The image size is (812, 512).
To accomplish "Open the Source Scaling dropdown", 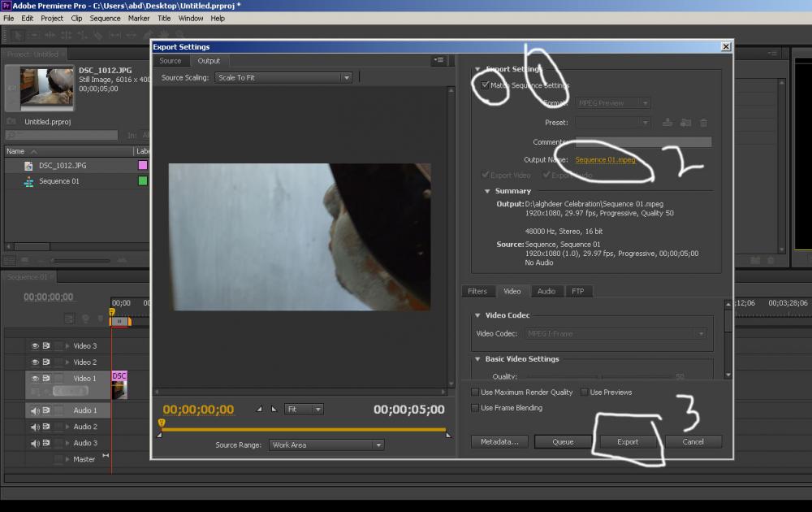I will click(x=283, y=78).
